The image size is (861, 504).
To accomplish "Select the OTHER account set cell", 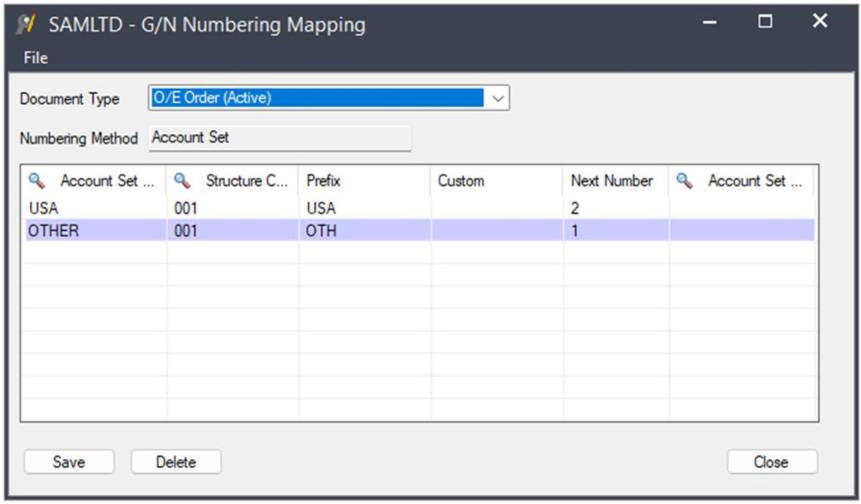I will pyautogui.click(x=94, y=230).
